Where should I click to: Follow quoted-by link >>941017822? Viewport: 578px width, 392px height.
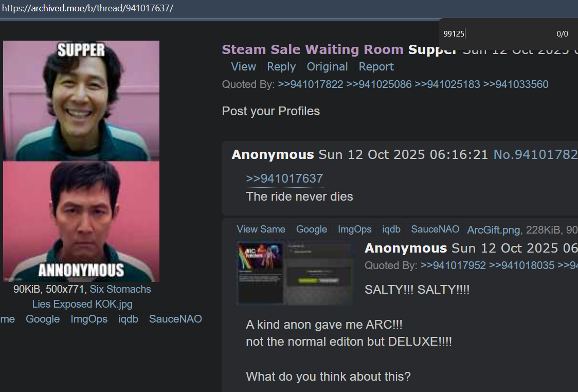tap(311, 84)
